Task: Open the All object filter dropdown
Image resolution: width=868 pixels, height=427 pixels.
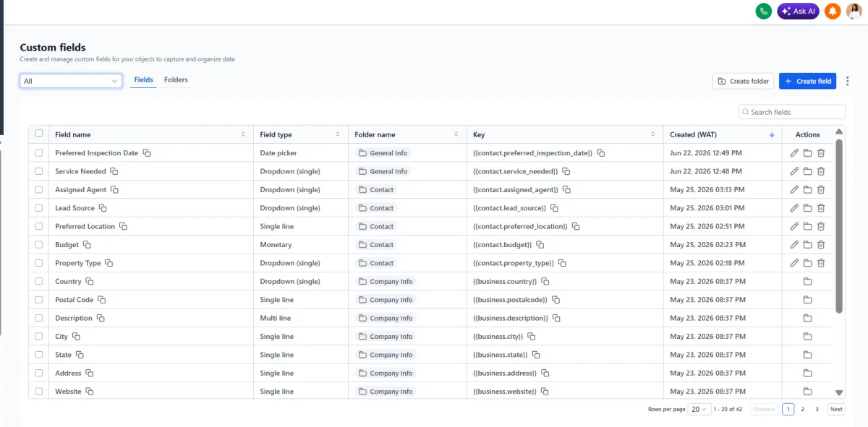Action: coord(70,81)
